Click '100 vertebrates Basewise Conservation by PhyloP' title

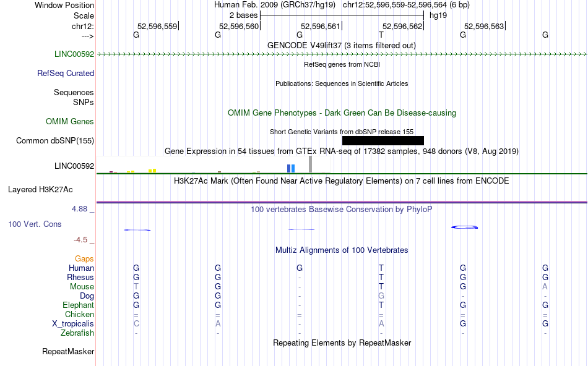point(342,209)
